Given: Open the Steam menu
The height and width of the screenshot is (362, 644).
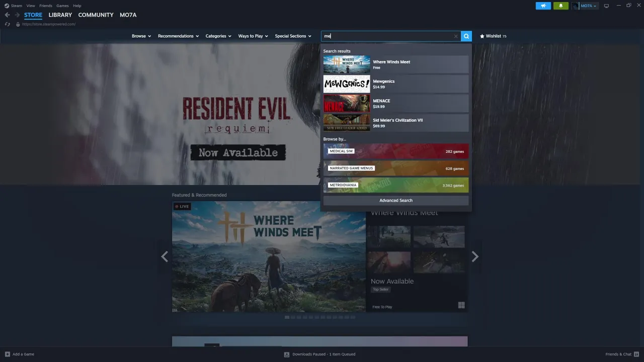Looking at the screenshot, I should [17, 6].
